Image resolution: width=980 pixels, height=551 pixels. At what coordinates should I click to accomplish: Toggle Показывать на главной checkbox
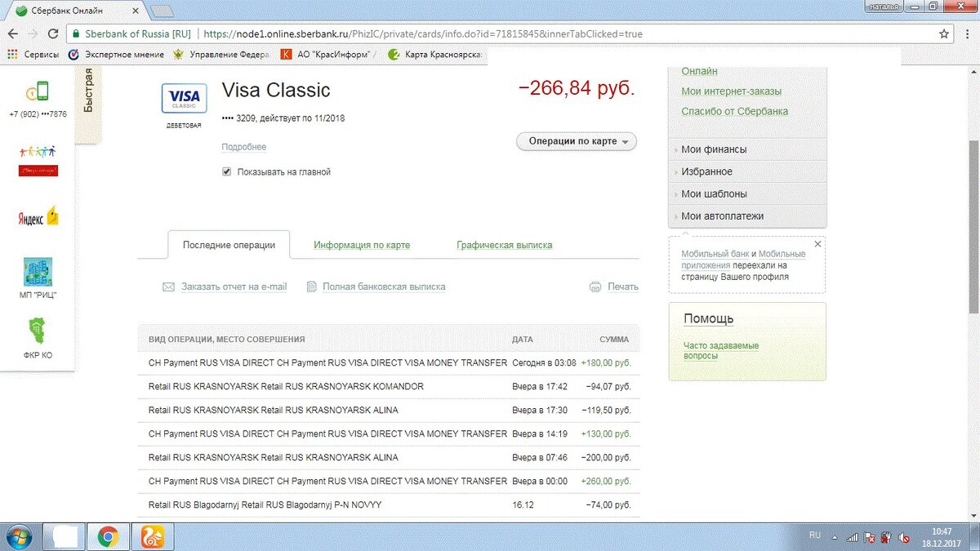tap(226, 172)
